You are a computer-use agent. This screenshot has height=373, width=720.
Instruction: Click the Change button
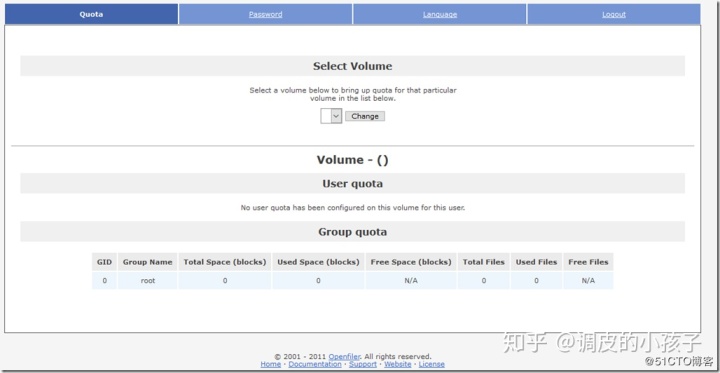[x=365, y=116]
